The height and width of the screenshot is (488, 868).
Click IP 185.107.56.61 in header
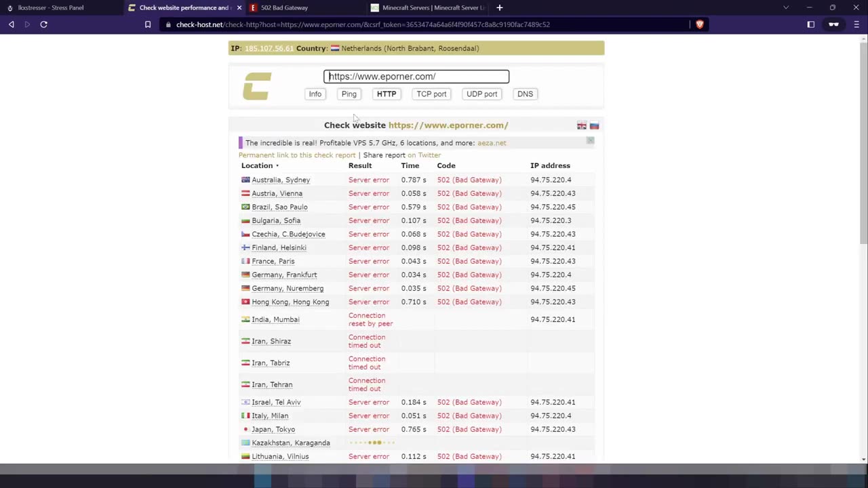(269, 48)
